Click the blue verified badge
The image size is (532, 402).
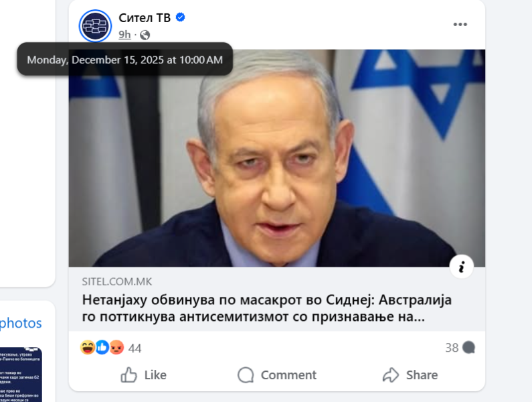(181, 17)
